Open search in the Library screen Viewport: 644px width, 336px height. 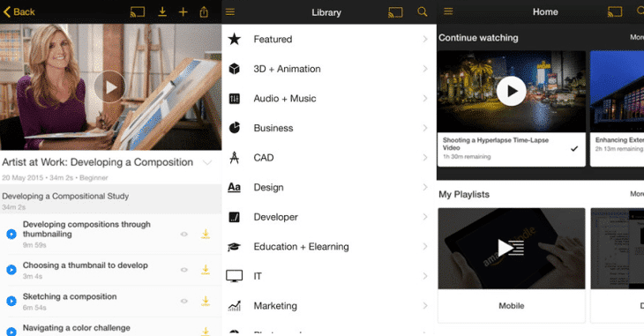tap(423, 12)
